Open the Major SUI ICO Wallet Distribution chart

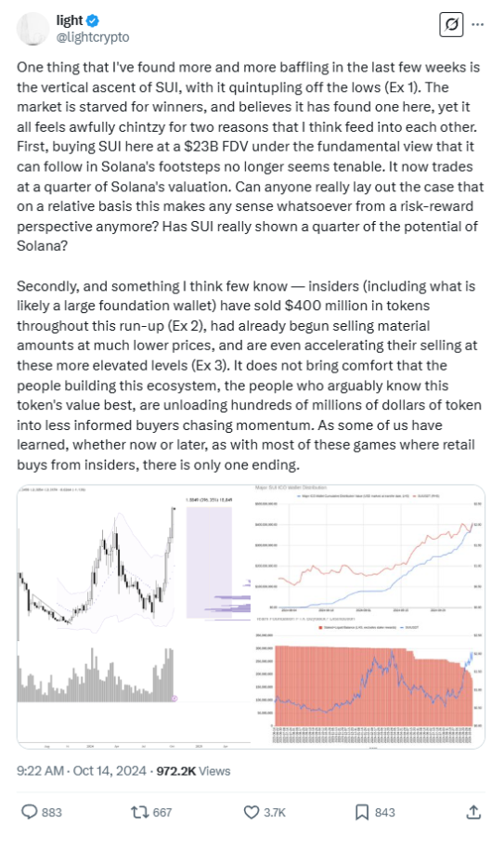click(x=368, y=550)
